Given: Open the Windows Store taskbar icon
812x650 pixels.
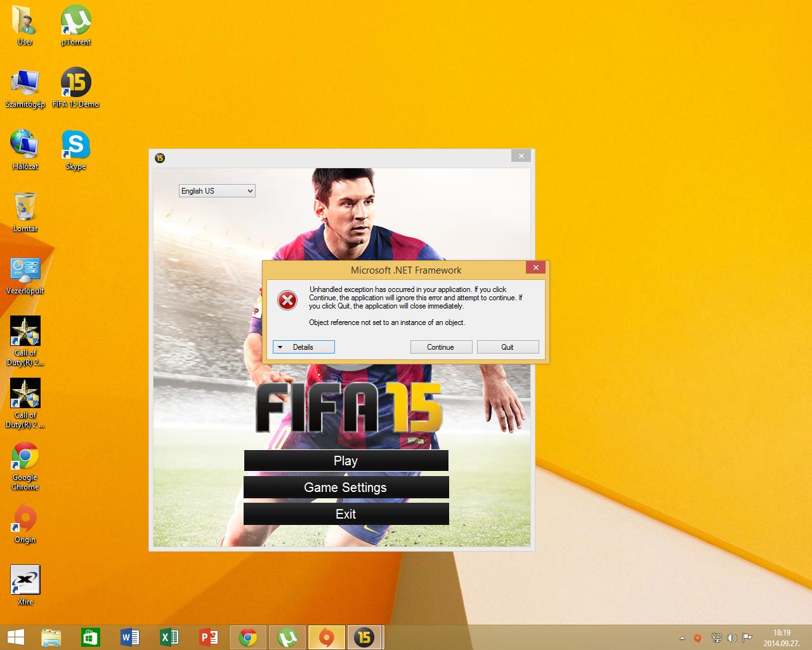Looking at the screenshot, I should pos(91,637).
